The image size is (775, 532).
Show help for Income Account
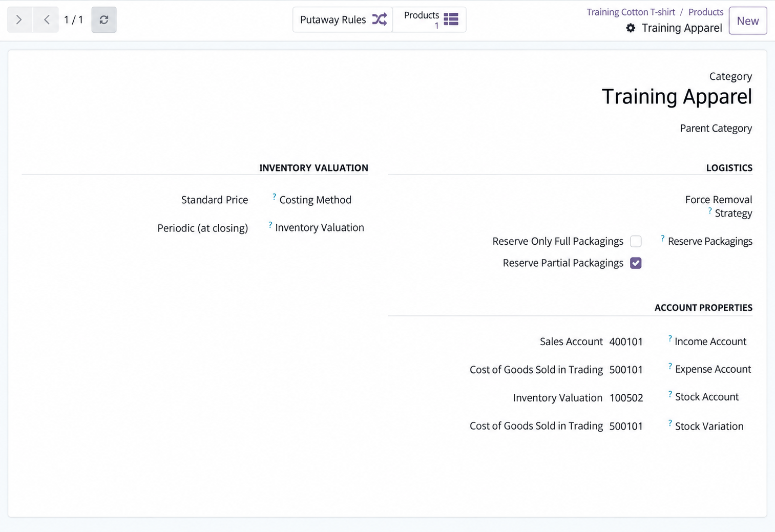(669, 339)
